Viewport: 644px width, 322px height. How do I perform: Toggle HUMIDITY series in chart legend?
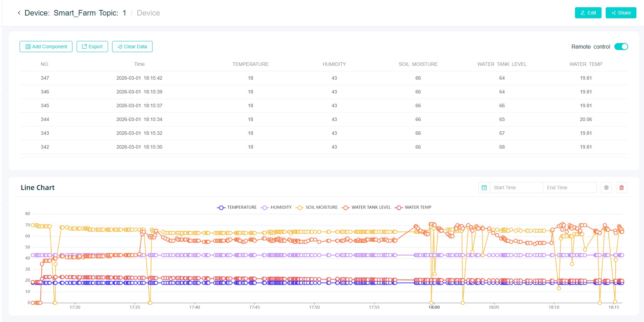[x=276, y=207]
